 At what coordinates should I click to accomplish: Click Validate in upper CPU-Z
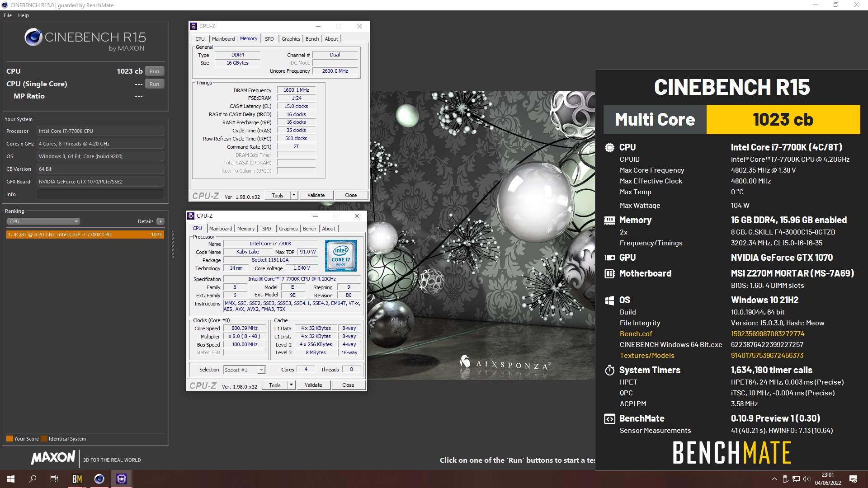click(316, 195)
